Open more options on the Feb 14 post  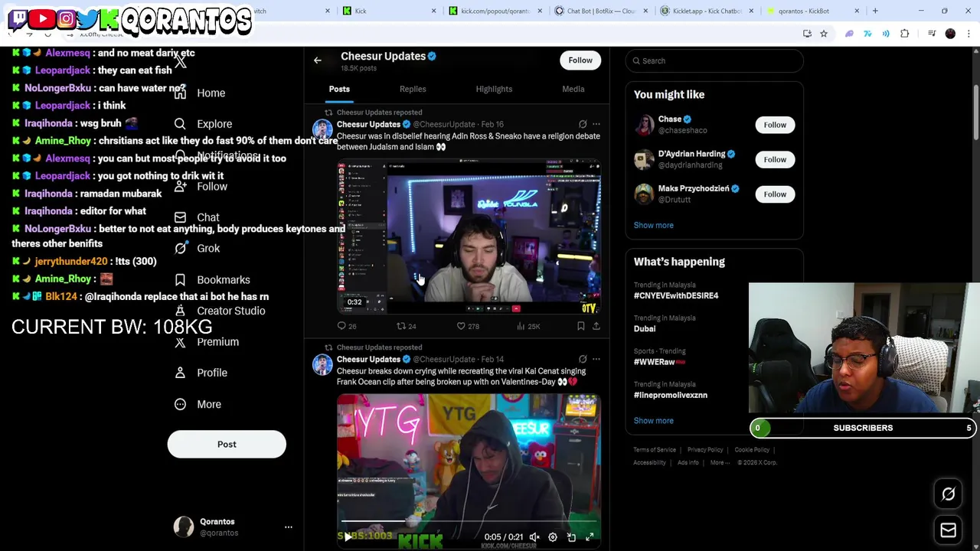pyautogui.click(x=596, y=359)
